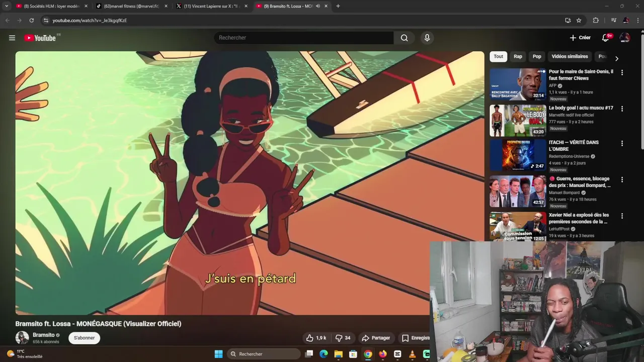The height and width of the screenshot is (362, 644).
Task: Go to YouTube home via logo
Action: 41,38
